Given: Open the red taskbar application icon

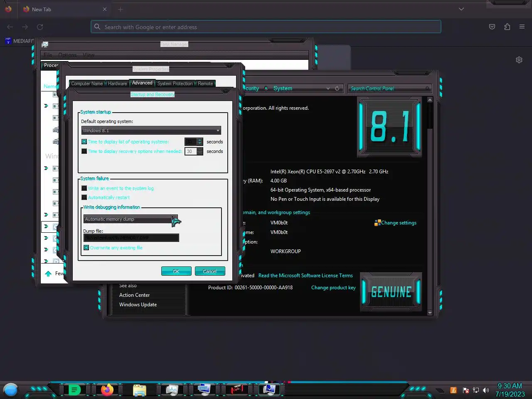Looking at the screenshot, I should tap(237, 389).
